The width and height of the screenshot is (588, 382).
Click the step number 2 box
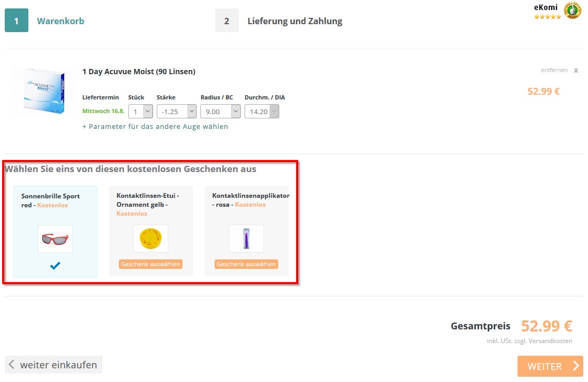(227, 21)
